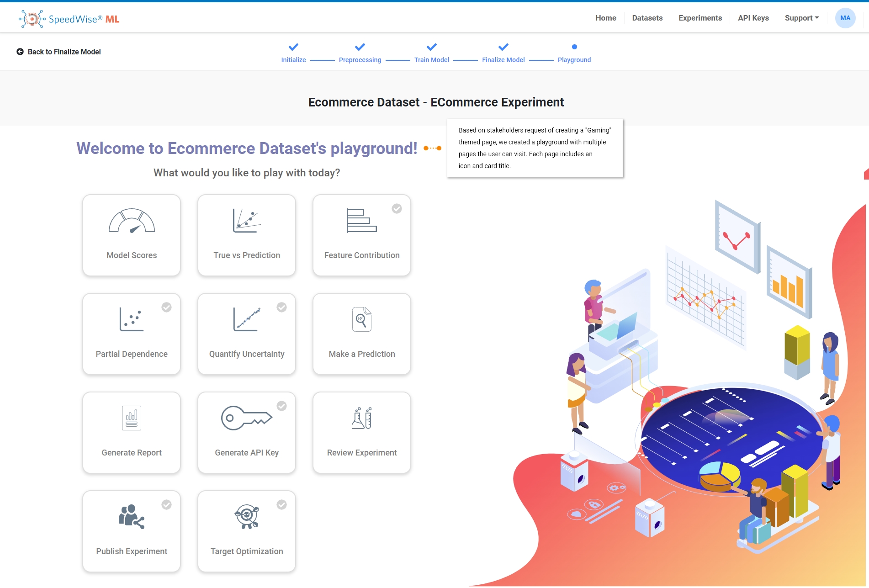Click the Publish Experiment share icon
Screen dimensions: 869x588
pos(132,517)
